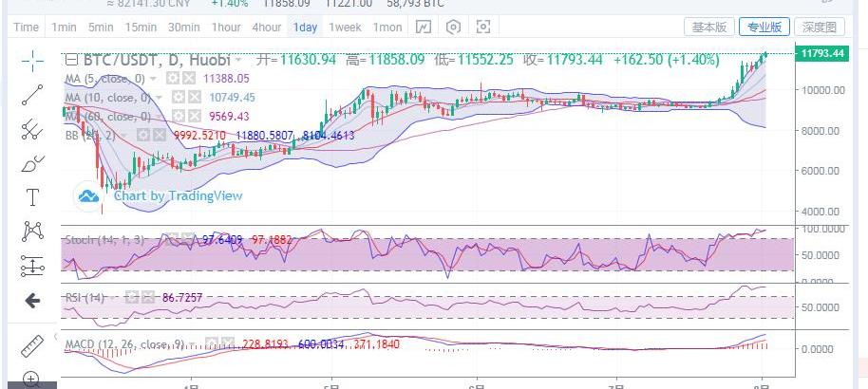This screenshot has height=389, width=868.
Task: Open settings gear for RSI (14)
Action: pyautogui.click(x=131, y=297)
